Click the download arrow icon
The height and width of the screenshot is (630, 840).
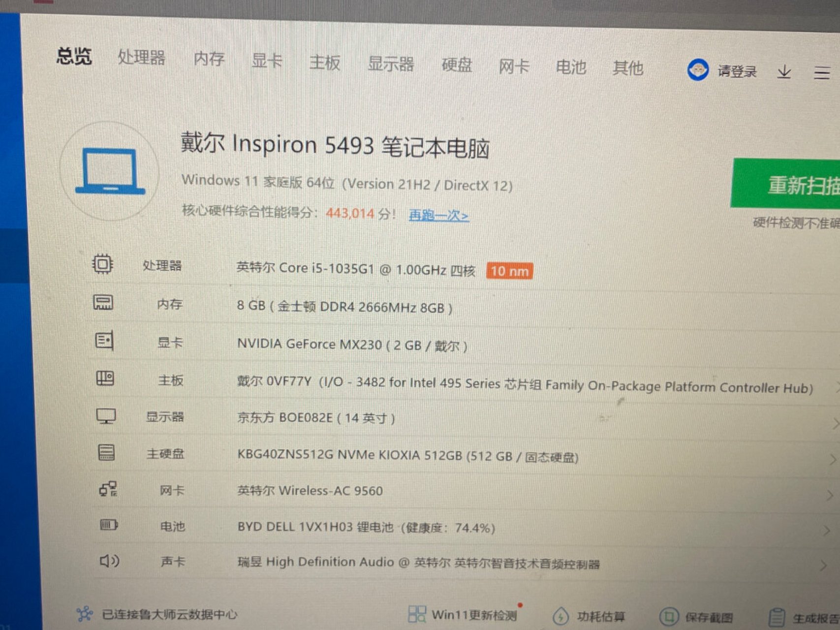[x=784, y=72]
